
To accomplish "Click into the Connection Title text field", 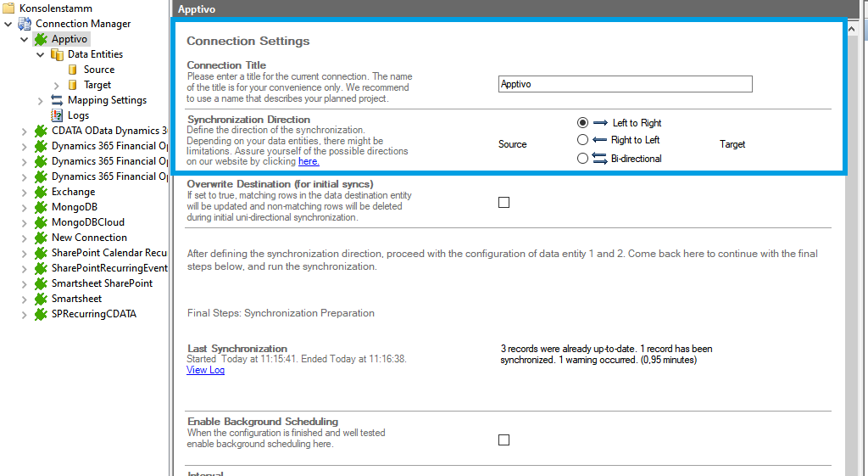I will (625, 84).
